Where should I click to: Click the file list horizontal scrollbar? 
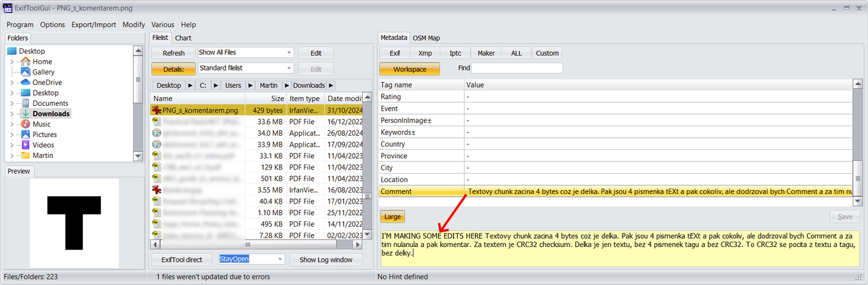click(x=256, y=244)
